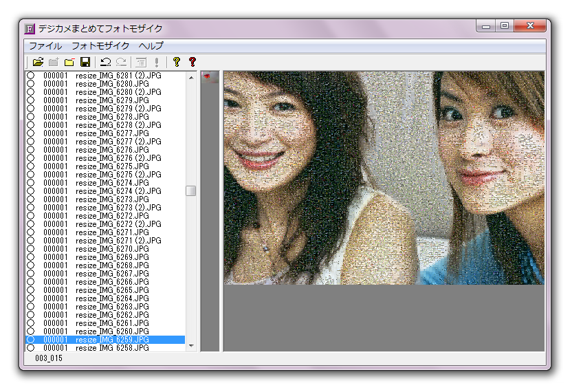Screen dimensions: 572x392
Task: Toggle circle for resize_IMG_6278 (2).JPG
Action: tap(31, 125)
